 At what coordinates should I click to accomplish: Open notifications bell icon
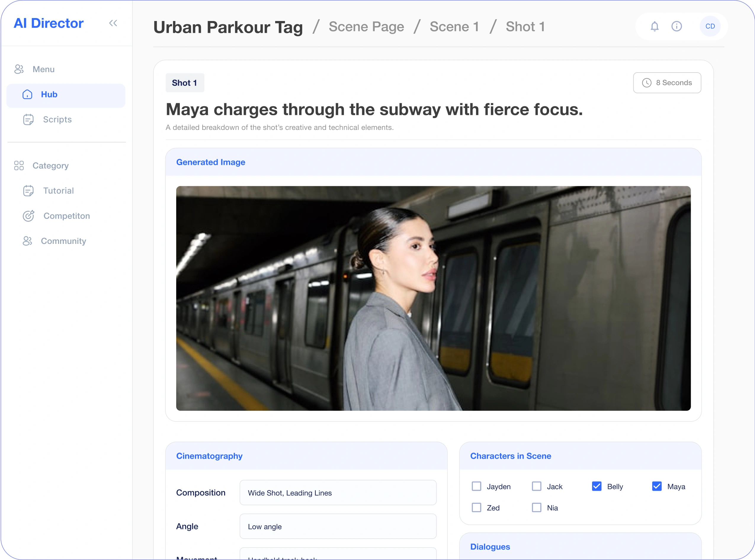click(655, 26)
